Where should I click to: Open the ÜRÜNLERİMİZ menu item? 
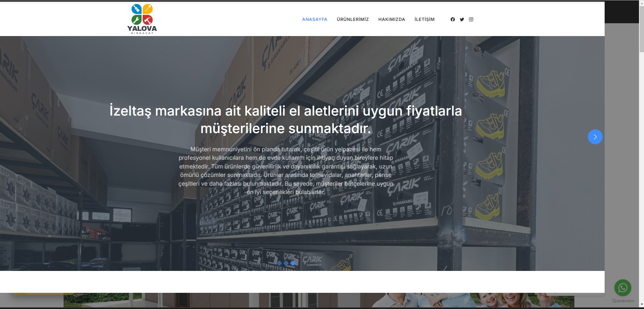pyautogui.click(x=353, y=20)
